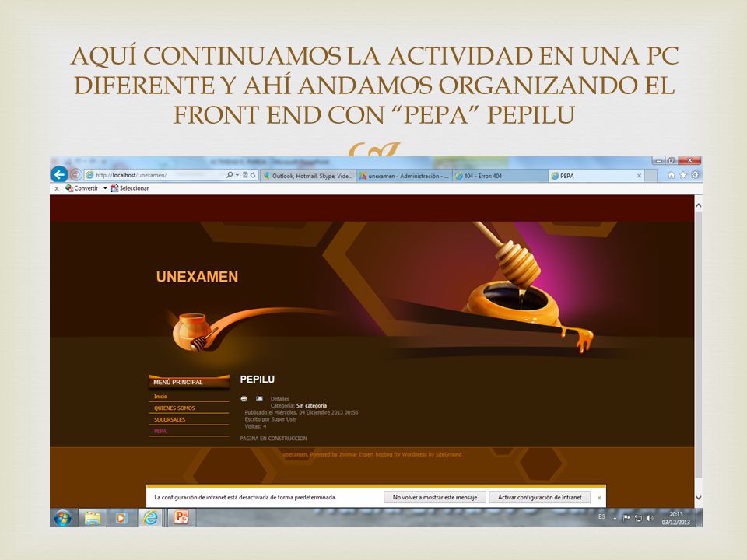
Task: Expand the Convertir dropdown arrow
Action: (105, 188)
